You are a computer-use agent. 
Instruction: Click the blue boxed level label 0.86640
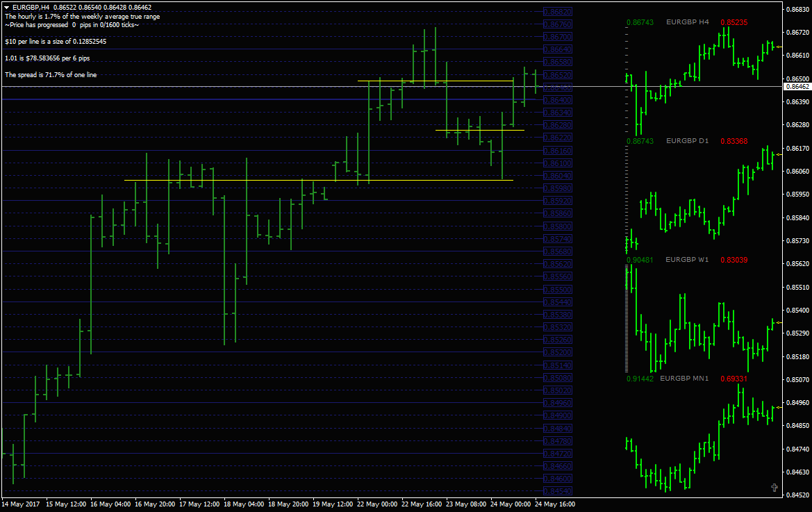(x=558, y=50)
